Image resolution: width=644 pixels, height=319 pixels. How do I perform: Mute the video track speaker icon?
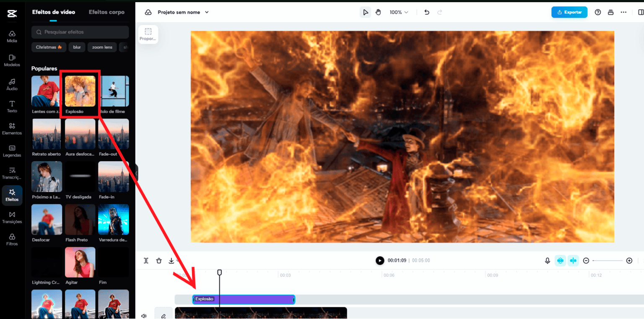pyautogui.click(x=144, y=316)
